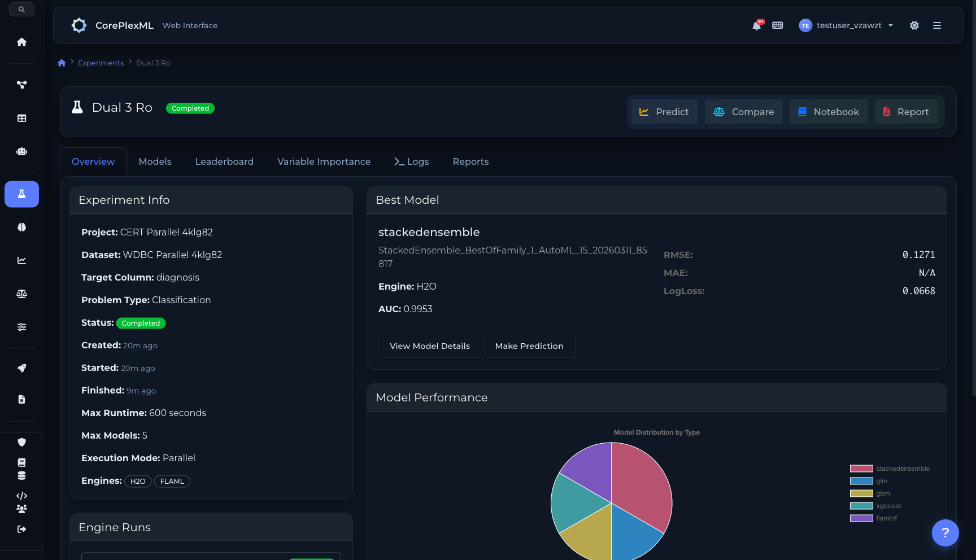
Task: Click the rocket deployment icon in sidebar
Action: [21, 368]
